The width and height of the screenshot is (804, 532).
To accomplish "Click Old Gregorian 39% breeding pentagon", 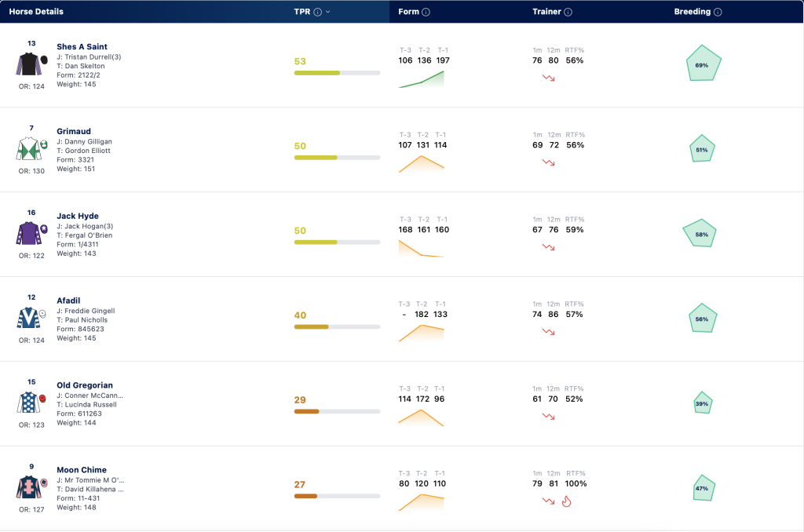I will click(x=703, y=403).
